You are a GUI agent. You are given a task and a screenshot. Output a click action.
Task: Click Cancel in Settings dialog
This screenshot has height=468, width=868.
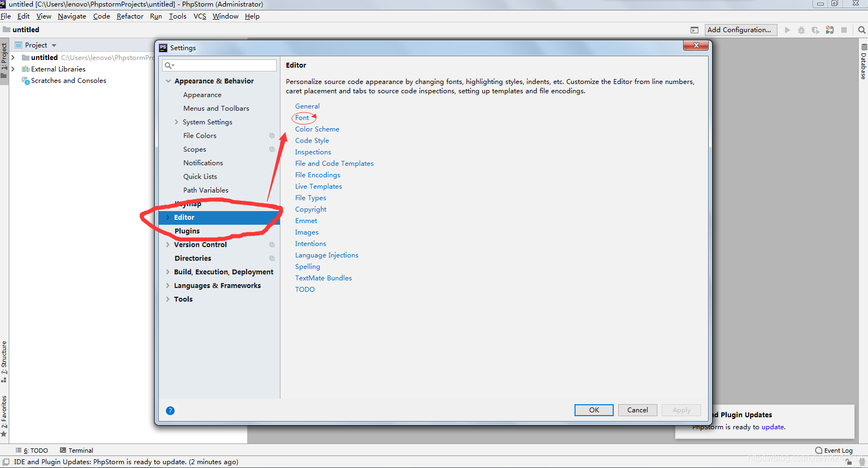(x=638, y=410)
